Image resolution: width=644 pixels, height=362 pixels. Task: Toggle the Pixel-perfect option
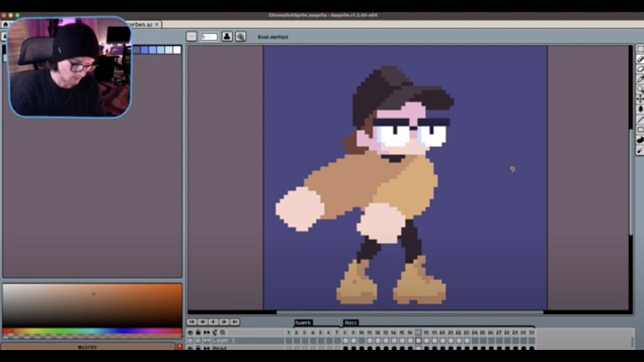tap(273, 37)
